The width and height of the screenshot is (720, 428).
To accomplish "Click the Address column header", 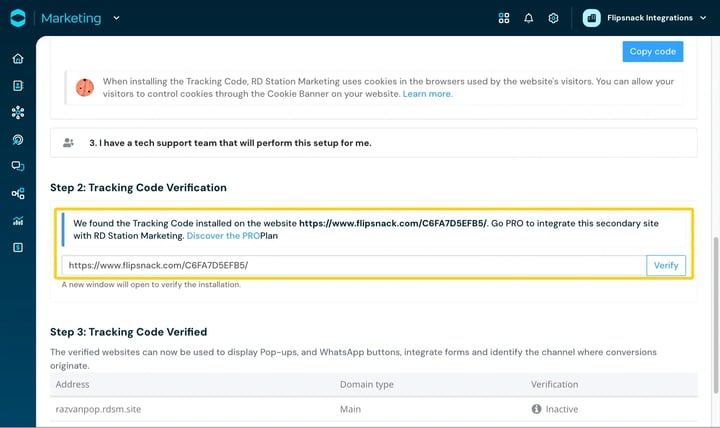I will pos(73,384).
